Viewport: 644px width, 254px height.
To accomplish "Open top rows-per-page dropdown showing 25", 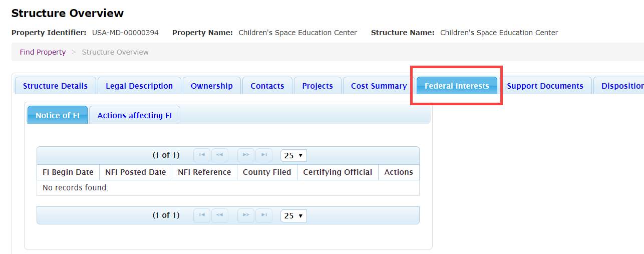I will 293,155.
